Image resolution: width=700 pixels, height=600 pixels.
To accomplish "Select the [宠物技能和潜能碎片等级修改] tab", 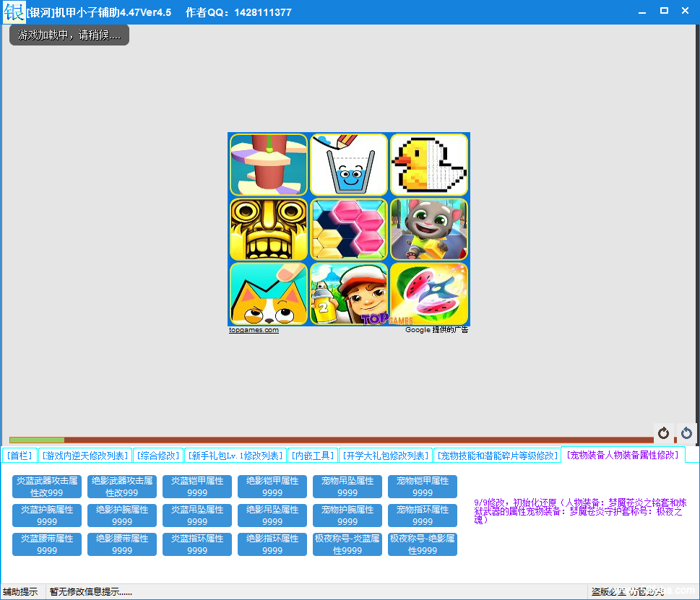I will [x=497, y=456].
